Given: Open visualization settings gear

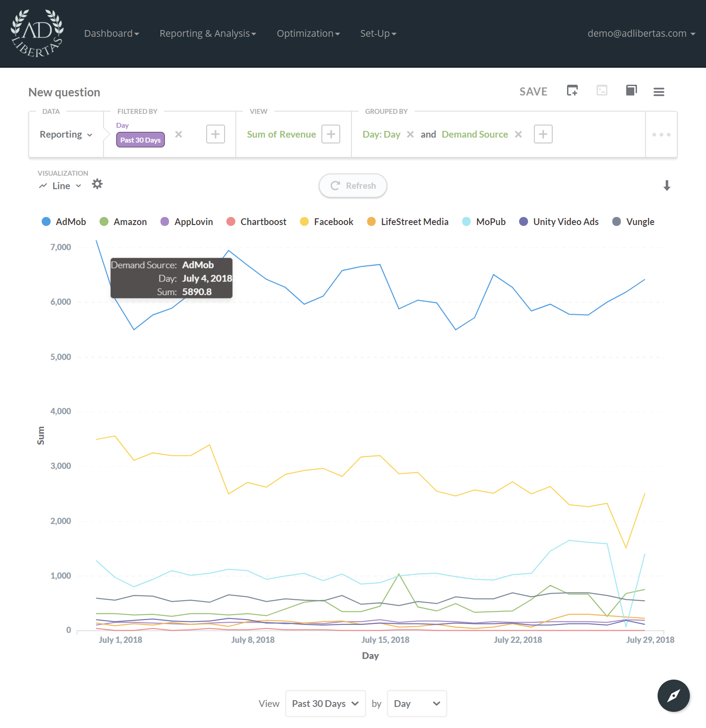Looking at the screenshot, I should [x=97, y=184].
